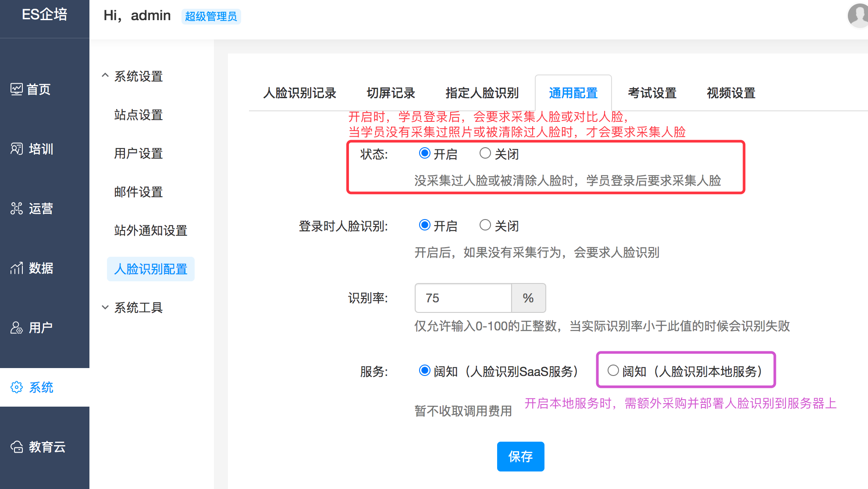Image resolution: width=868 pixels, height=489 pixels.
Task: Set 状态 status to 关闭
Action: point(485,153)
